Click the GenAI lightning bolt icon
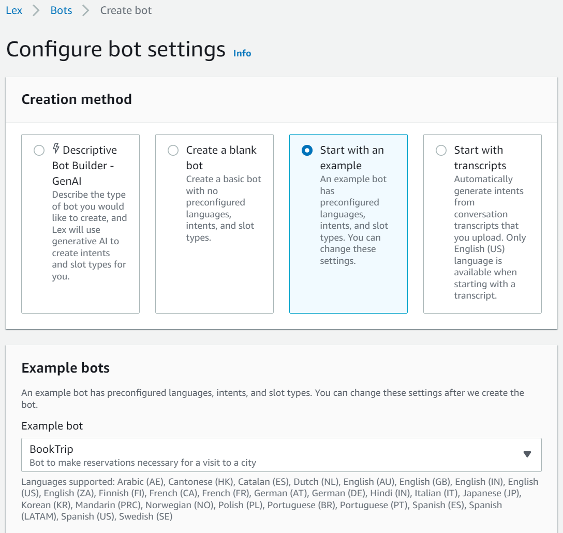The image size is (563, 533). coord(56,148)
